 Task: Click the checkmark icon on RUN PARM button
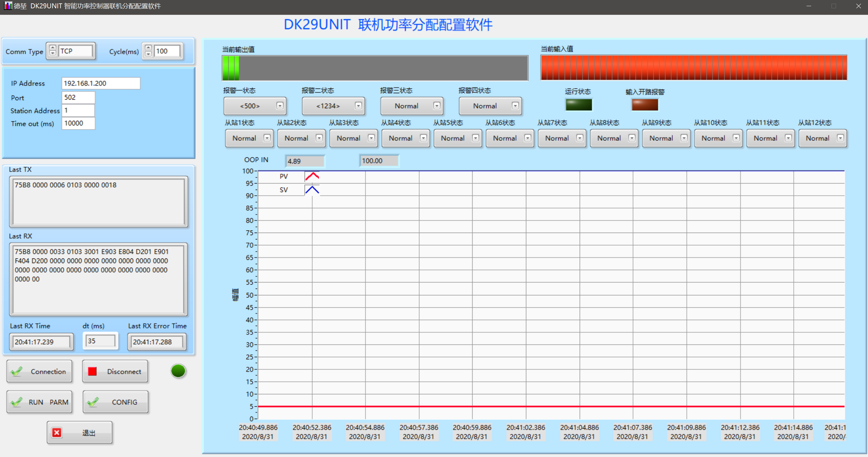pos(17,402)
